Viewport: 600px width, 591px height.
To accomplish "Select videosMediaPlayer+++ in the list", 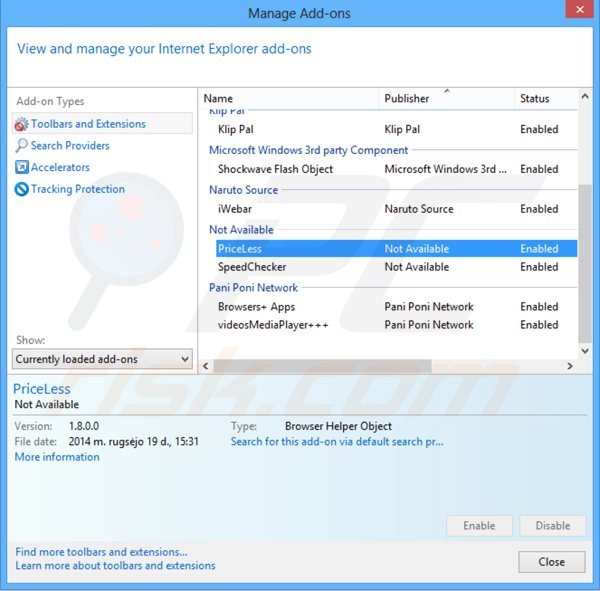I will tap(273, 325).
